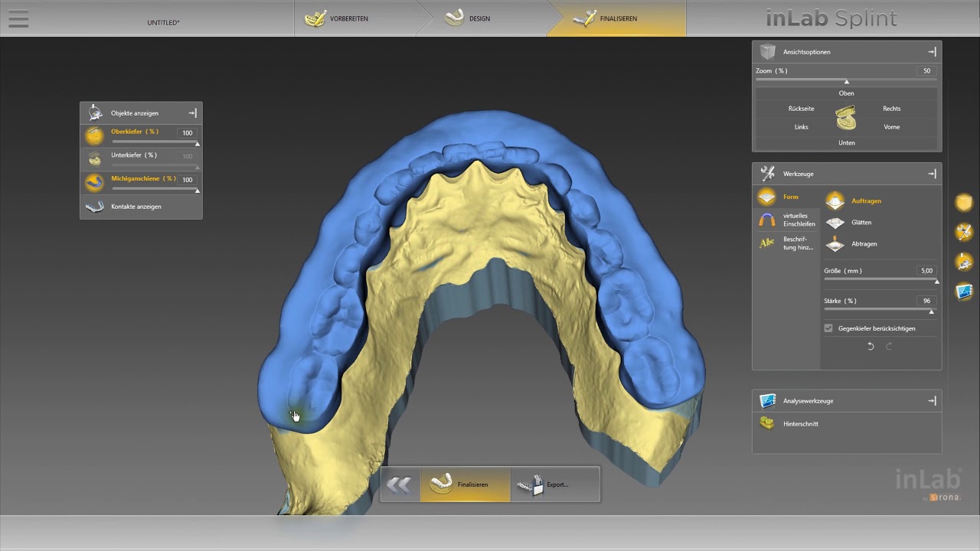Select the Auftragen tool icon
This screenshot has width=980, height=551.
835,201
